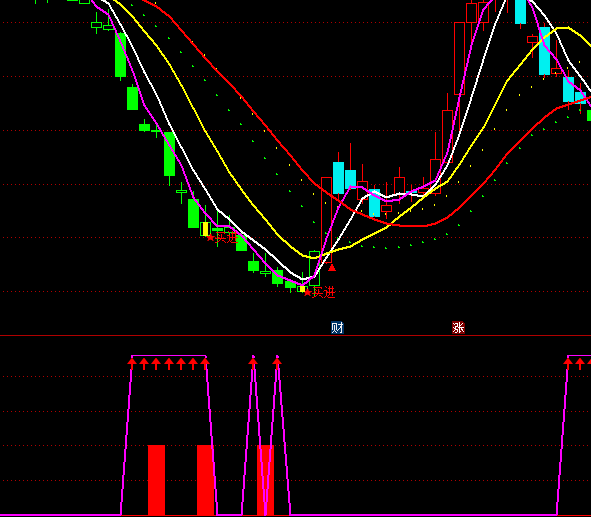Click the hollow green candle above lowest 买进

click(314, 268)
